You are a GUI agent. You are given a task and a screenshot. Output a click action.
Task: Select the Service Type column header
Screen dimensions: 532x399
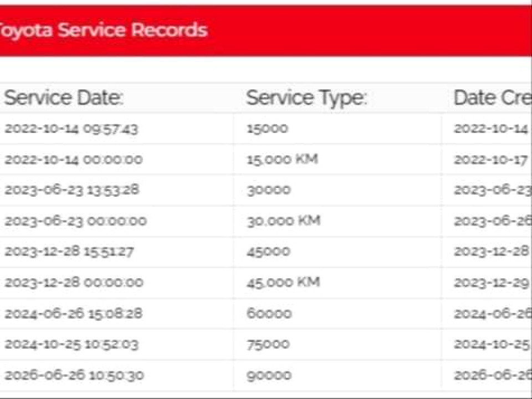click(306, 98)
